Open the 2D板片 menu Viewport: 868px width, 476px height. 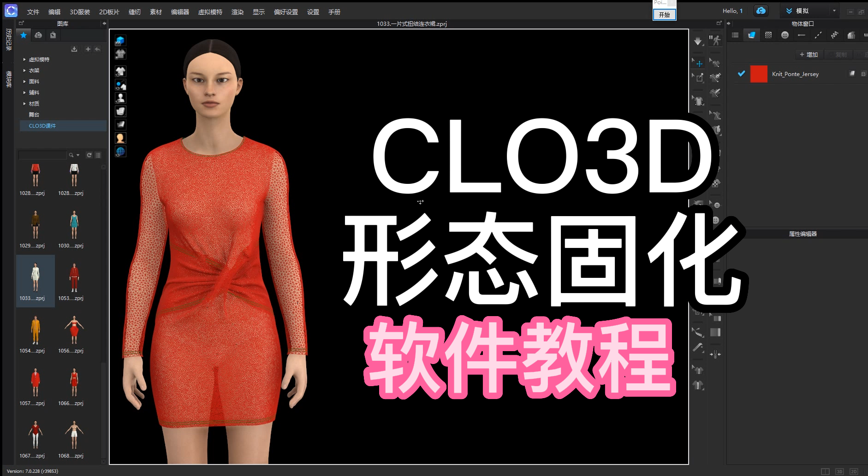[109, 12]
